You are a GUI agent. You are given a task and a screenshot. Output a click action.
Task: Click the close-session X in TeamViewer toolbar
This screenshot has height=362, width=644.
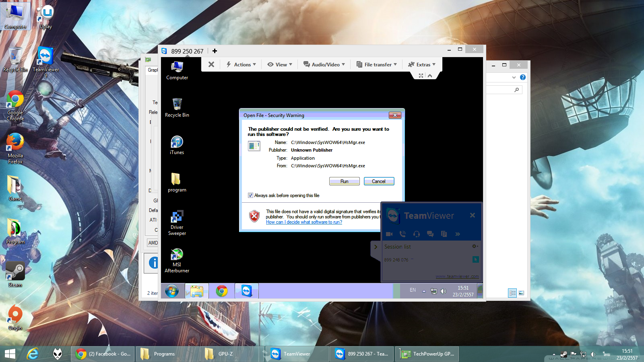(x=211, y=64)
